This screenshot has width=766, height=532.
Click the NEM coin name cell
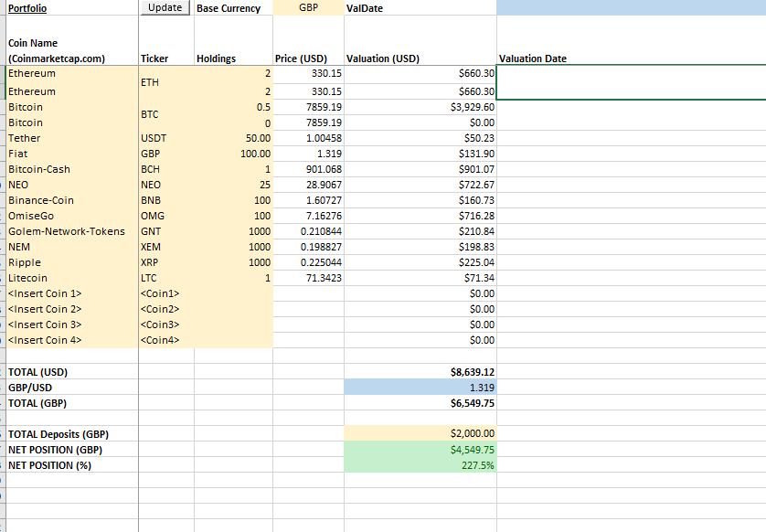tap(72, 247)
